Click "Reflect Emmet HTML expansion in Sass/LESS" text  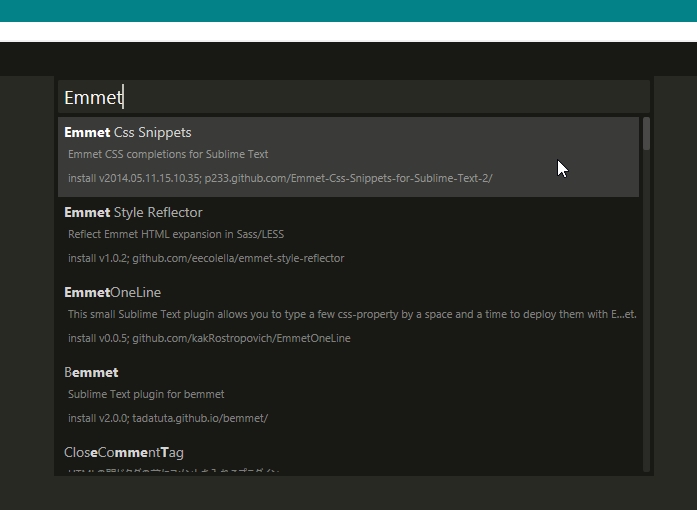point(176,234)
